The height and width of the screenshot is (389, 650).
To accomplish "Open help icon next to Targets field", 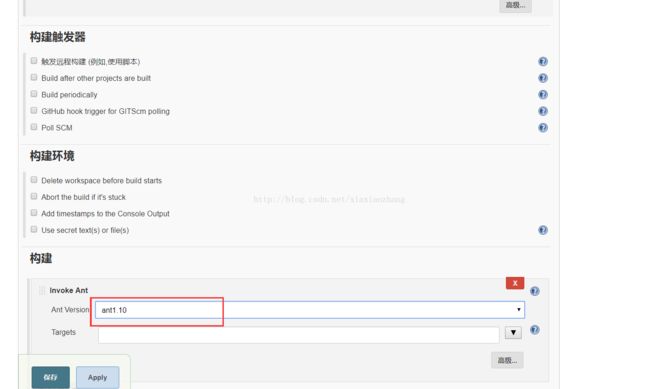I will pos(535,330).
